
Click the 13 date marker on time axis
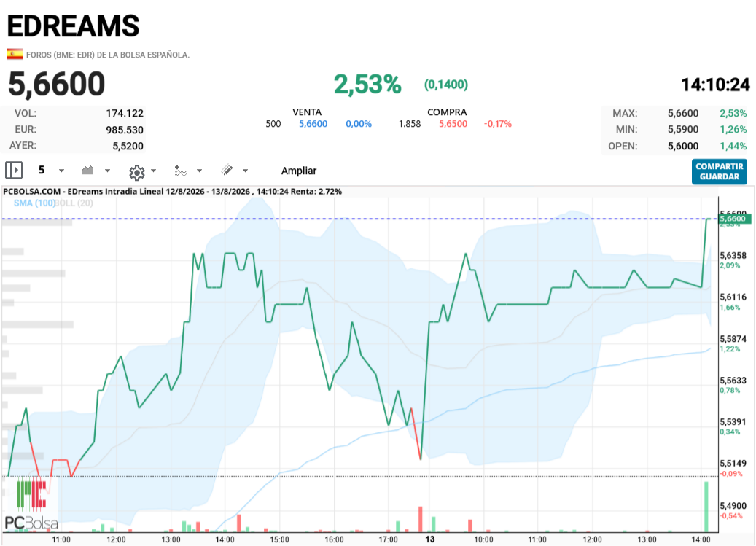(429, 539)
